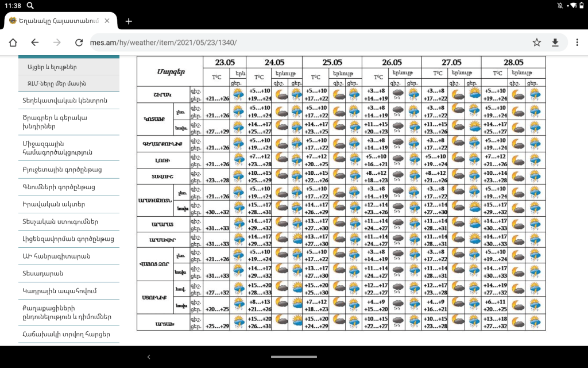The image size is (588, 368).
Task: Open Բյուջետային գործընթաց sidebar item
Action: (x=61, y=170)
